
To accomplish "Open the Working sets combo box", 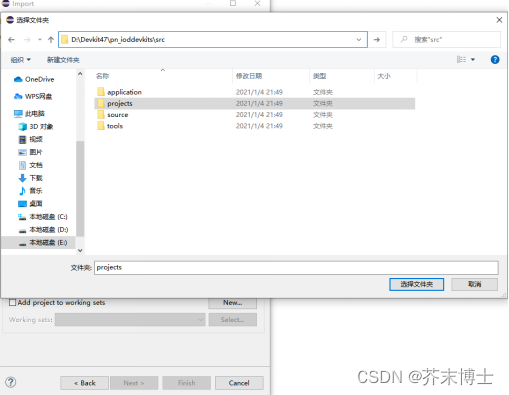I will click(130, 320).
